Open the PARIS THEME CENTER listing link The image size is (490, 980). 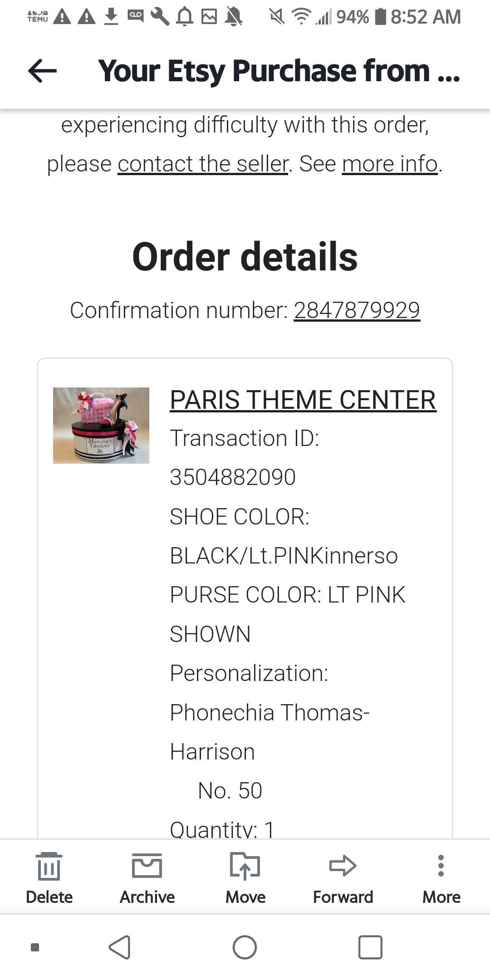[303, 400]
